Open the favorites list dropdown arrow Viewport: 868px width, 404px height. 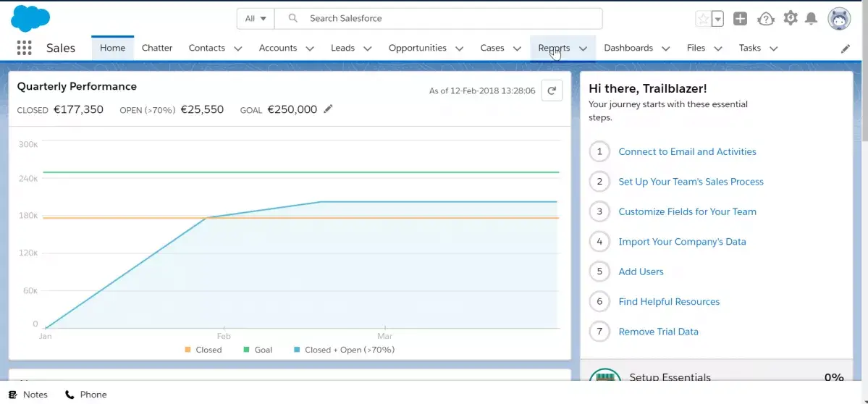click(x=718, y=19)
